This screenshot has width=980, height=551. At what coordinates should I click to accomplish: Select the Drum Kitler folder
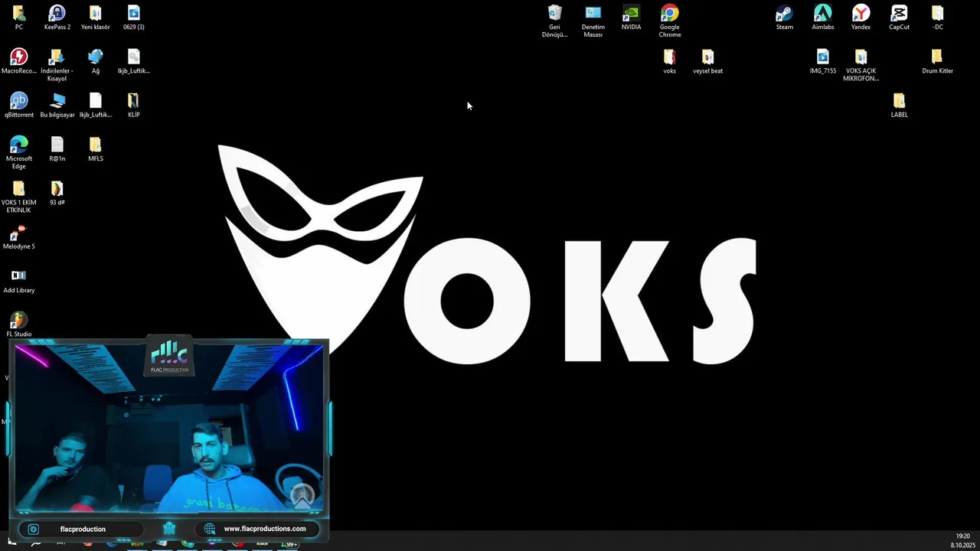click(x=938, y=61)
